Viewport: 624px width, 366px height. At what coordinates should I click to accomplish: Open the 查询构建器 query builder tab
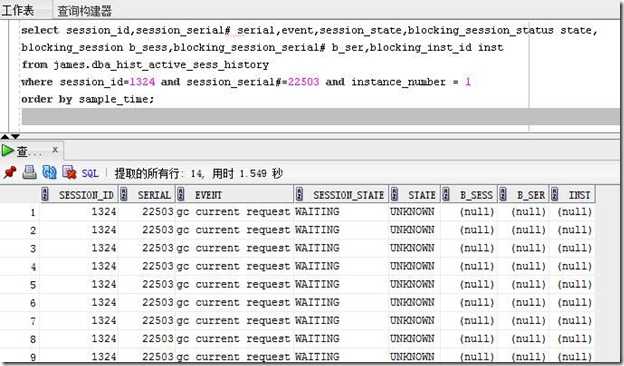tap(84, 11)
